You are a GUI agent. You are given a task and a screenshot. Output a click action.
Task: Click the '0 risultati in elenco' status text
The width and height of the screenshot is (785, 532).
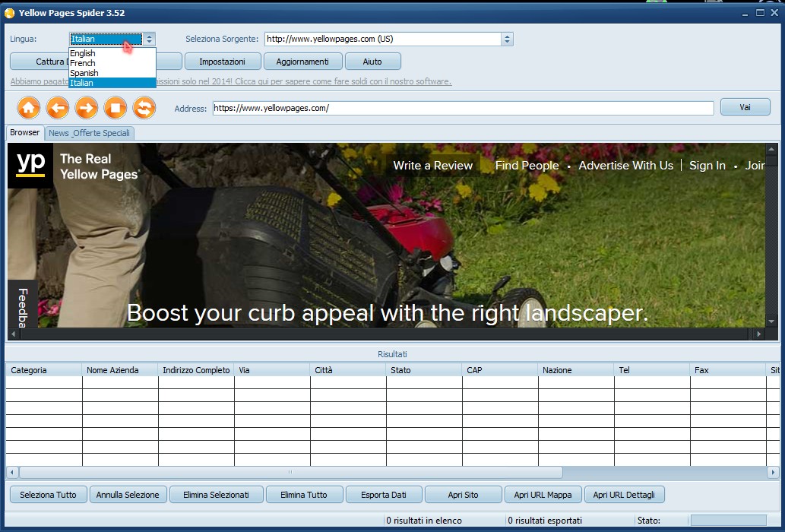tap(424, 521)
